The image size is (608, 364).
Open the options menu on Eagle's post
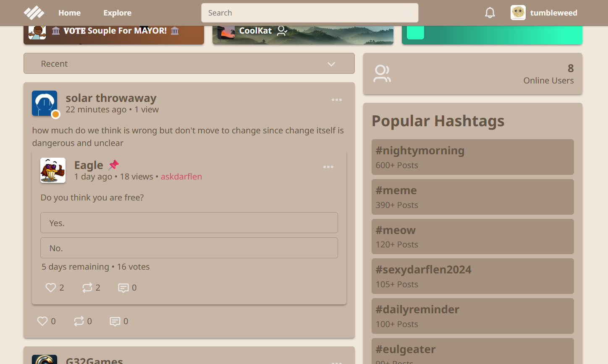(x=328, y=167)
